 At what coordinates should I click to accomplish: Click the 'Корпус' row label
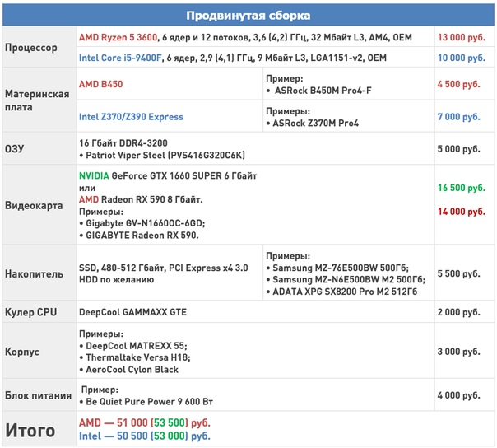(22, 352)
